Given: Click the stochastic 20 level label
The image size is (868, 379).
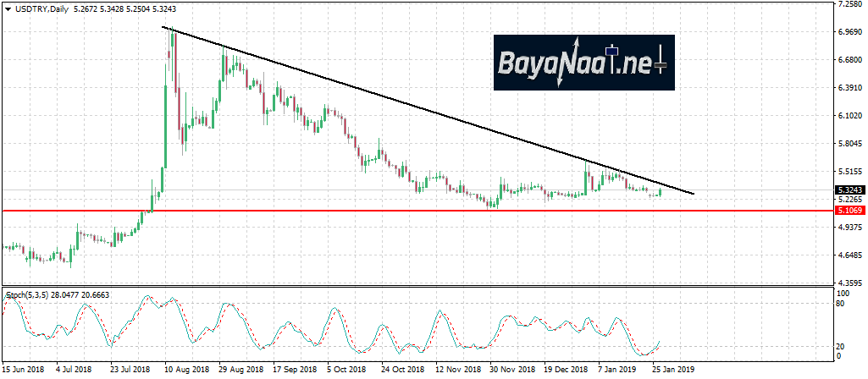Looking at the screenshot, I should (840, 347).
